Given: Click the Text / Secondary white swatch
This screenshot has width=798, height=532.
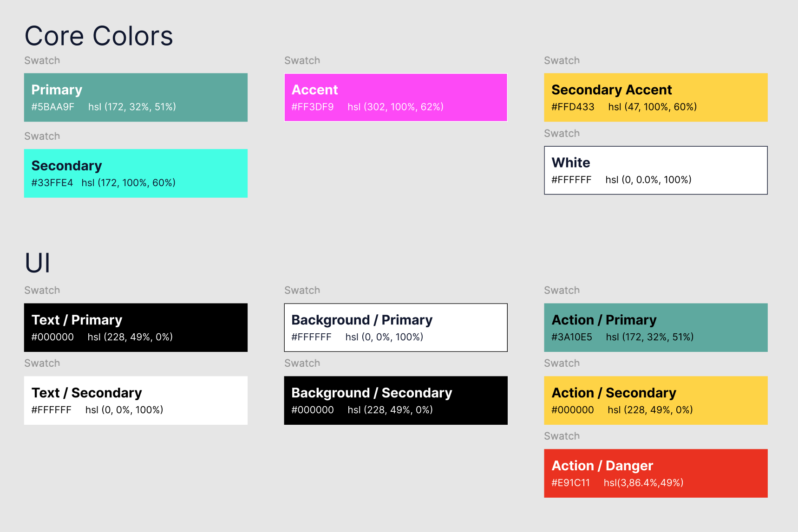Looking at the screenshot, I should 135,400.
